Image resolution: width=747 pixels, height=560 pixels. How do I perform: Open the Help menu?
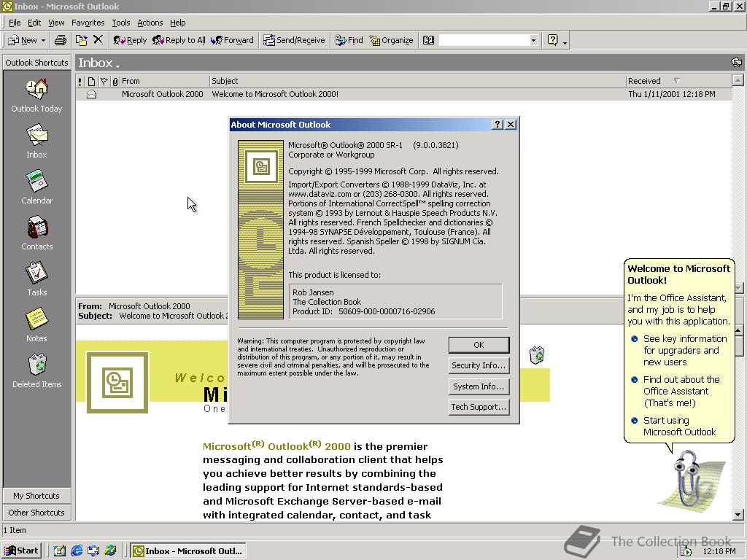point(178,23)
